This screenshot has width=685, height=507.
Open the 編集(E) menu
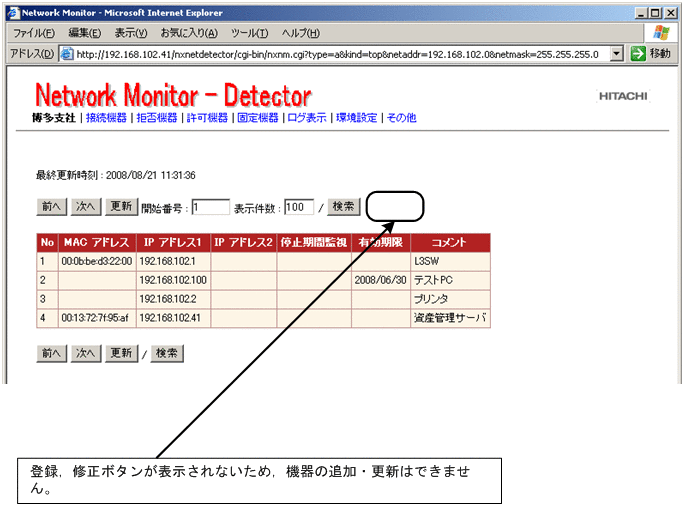point(85,33)
